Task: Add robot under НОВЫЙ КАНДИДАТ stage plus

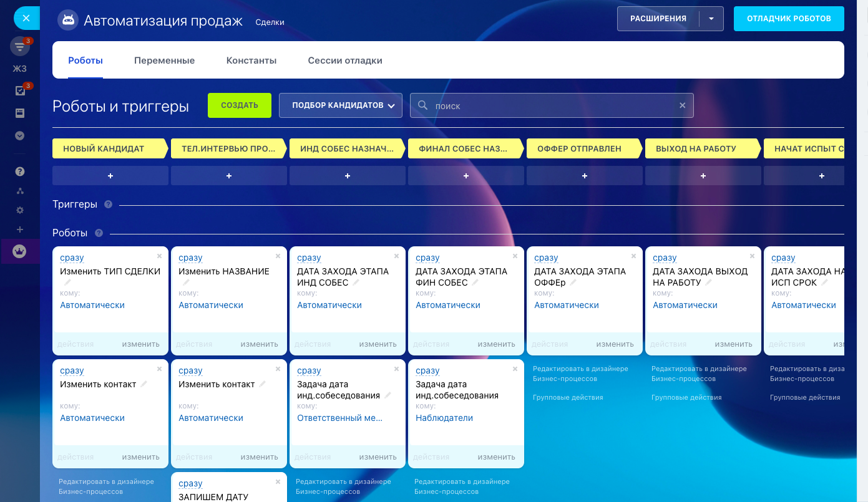Action: coord(110,176)
